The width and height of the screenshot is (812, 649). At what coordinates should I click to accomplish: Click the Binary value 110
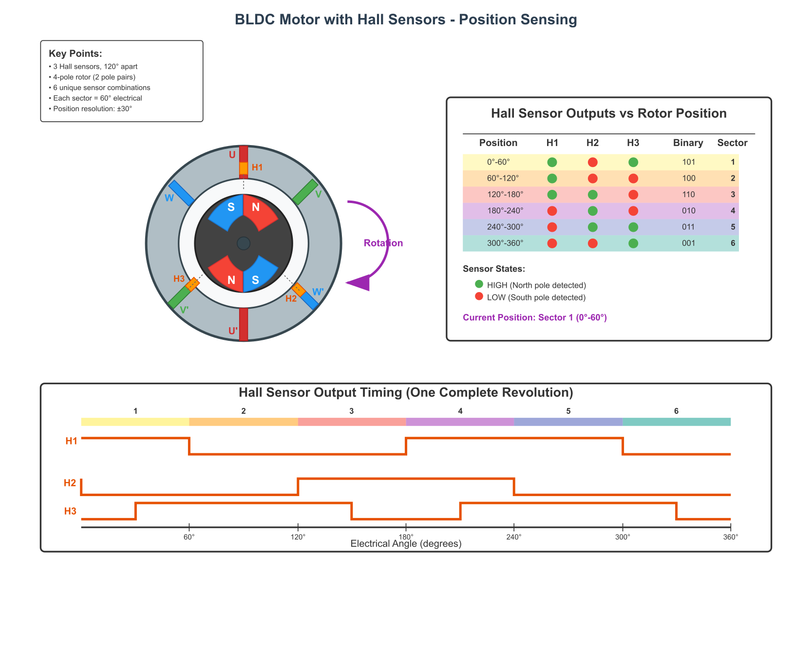point(689,195)
